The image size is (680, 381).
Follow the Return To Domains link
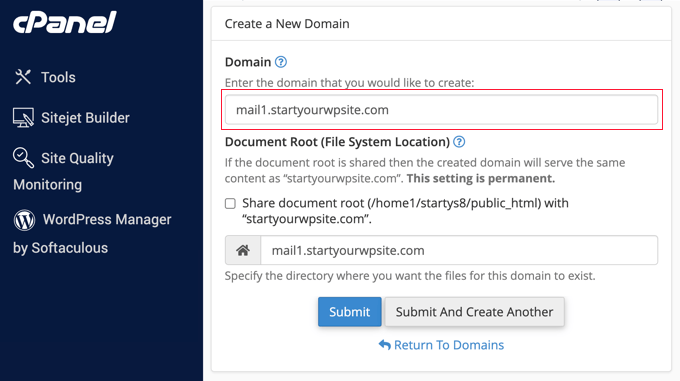click(x=441, y=345)
